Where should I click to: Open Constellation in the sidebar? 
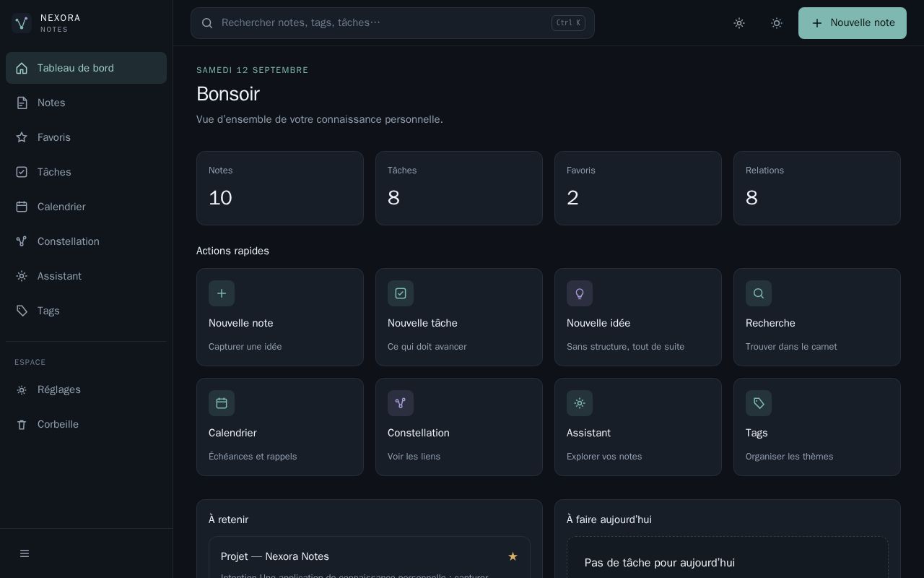[x=86, y=241]
